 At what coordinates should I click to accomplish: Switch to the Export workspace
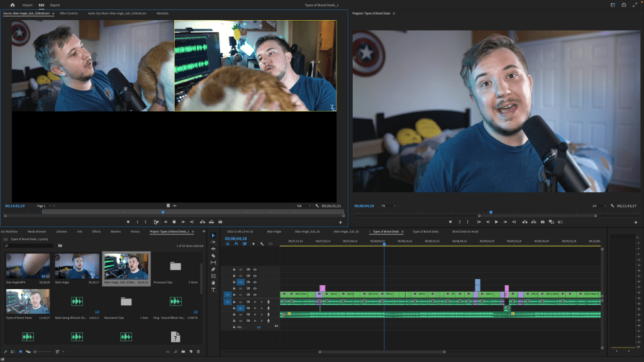[55, 5]
